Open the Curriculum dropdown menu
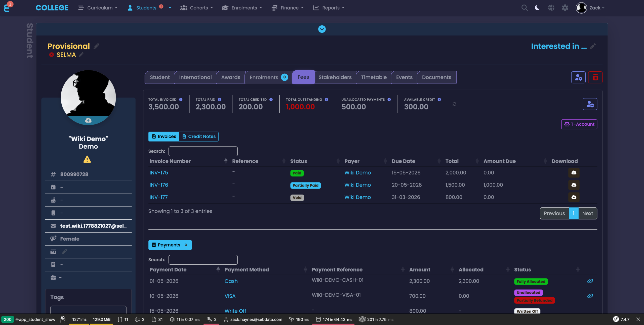This screenshot has height=325, width=644. pos(98,8)
